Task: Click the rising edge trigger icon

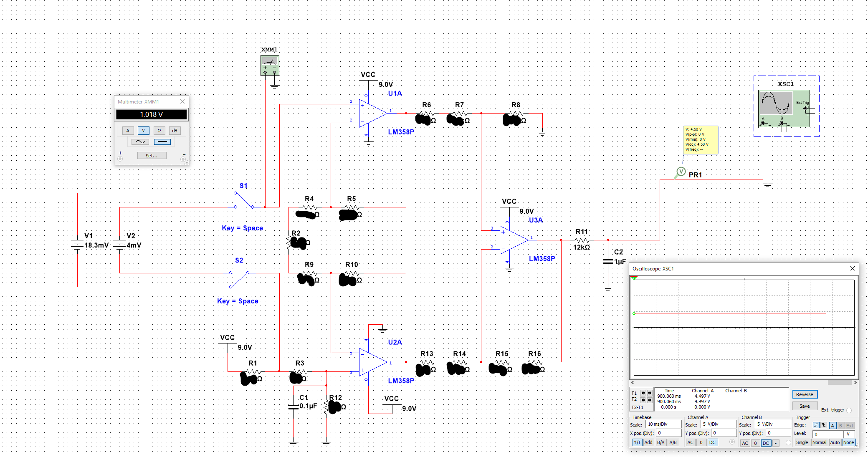Action: (816, 425)
